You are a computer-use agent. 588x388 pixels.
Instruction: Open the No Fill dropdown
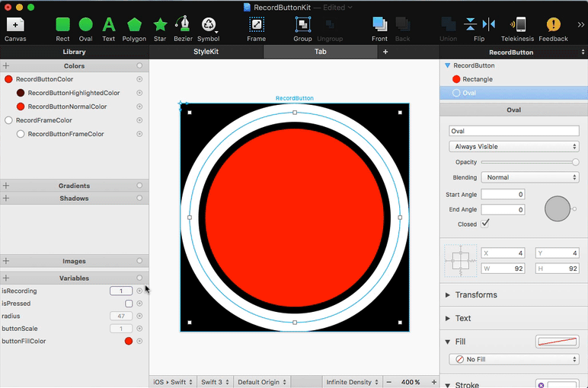[514, 359]
